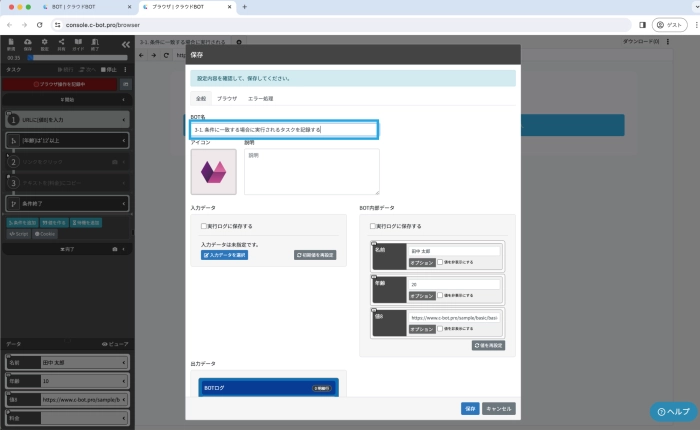Open the ガイド book icon
The width and height of the screenshot is (700, 430).
coord(78,43)
